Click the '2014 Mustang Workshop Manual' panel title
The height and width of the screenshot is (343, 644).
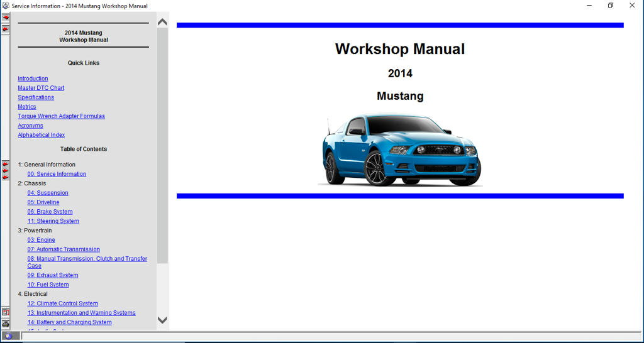84,36
